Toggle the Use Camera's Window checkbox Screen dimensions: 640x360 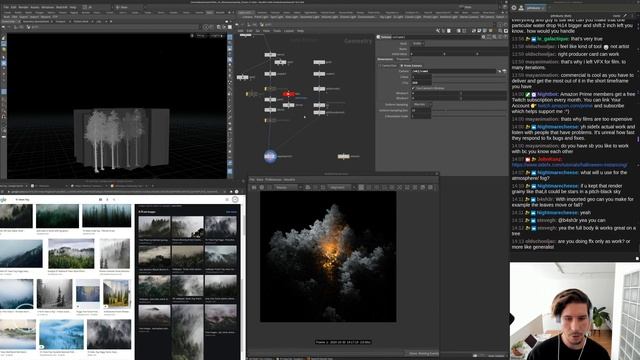(x=413, y=88)
